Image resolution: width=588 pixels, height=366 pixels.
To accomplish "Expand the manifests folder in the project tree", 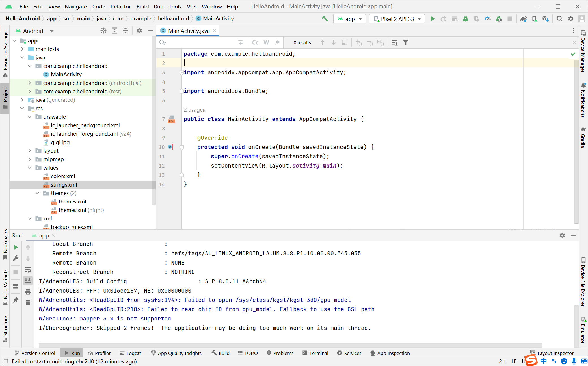I will point(22,49).
